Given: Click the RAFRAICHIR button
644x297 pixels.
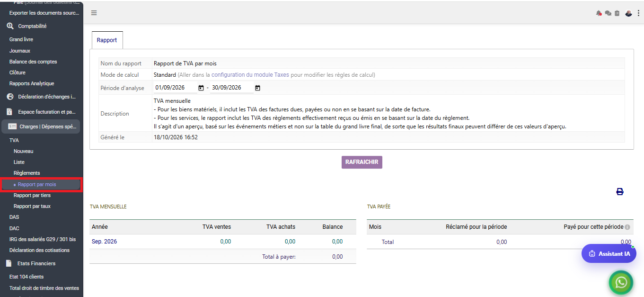Looking at the screenshot, I should pyautogui.click(x=362, y=162).
